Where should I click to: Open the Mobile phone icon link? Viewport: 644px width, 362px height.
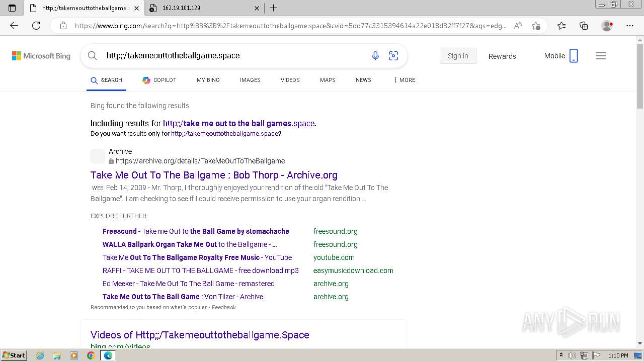[574, 56]
